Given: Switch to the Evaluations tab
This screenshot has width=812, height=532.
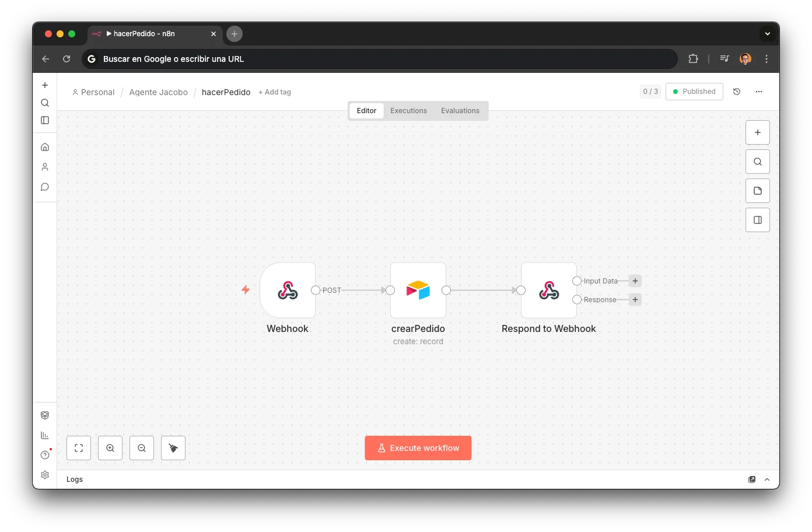Looking at the screenshot, I should (460, 110).
